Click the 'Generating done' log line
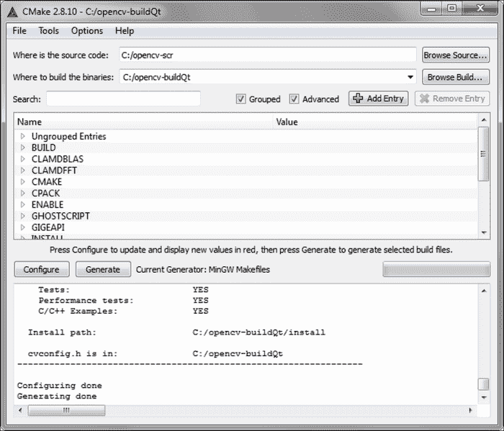This screenshot has width=504, height=431. coord(57,396)
